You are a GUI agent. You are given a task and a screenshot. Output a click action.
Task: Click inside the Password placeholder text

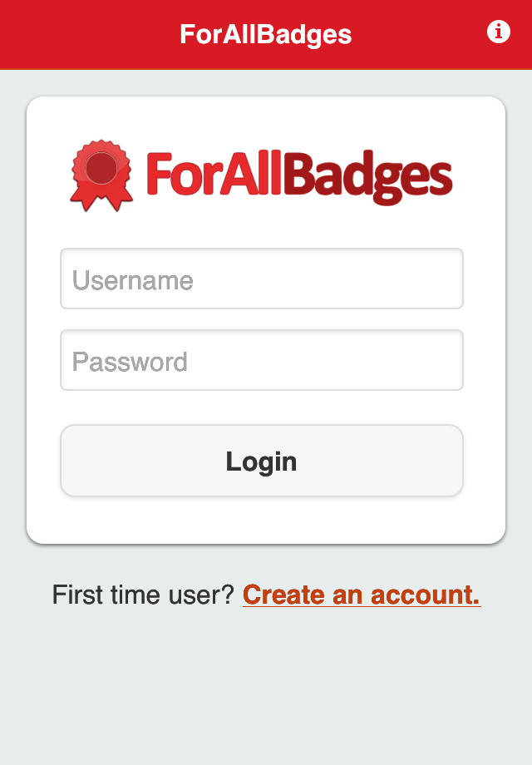coord(131,362)
